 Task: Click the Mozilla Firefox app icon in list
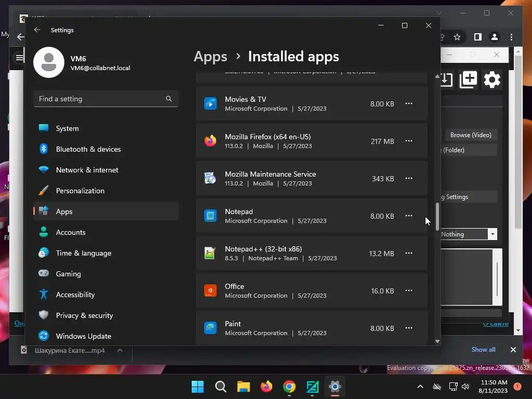click(210, 141)
